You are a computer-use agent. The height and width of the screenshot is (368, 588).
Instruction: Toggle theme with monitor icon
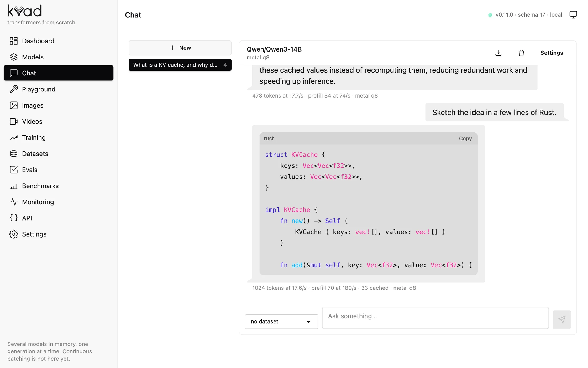(x=573, y=15)
